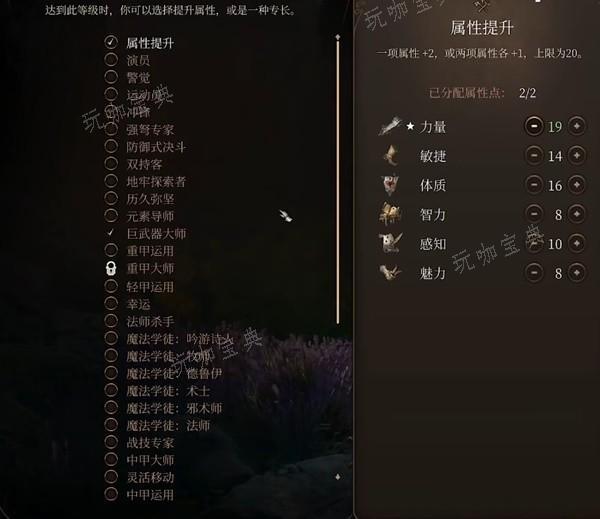600x519 pixels.
Task: Click the lock icon beside 重甲大师
Action: pyautogui.click(x=111, y=268)
